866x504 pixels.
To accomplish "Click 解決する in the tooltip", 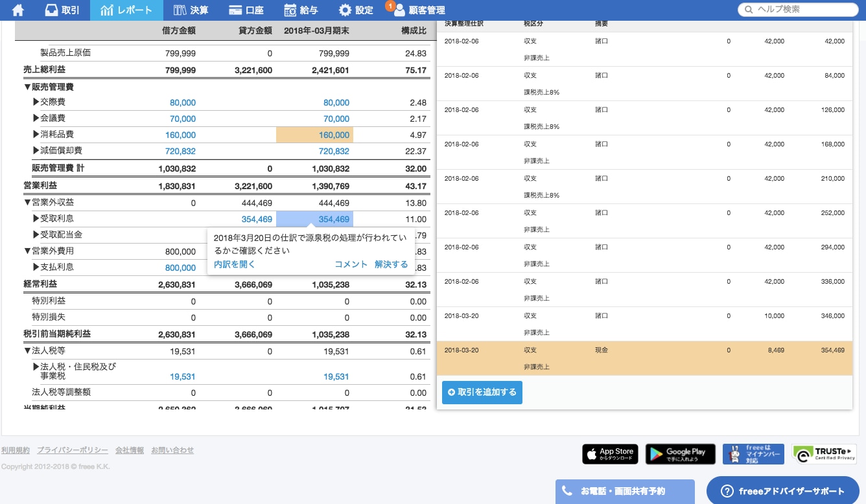I will coord(392,264).
